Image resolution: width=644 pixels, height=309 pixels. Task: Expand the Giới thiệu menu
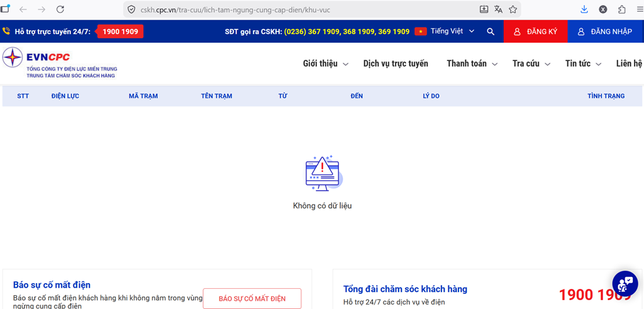click(x=326, y=64)
